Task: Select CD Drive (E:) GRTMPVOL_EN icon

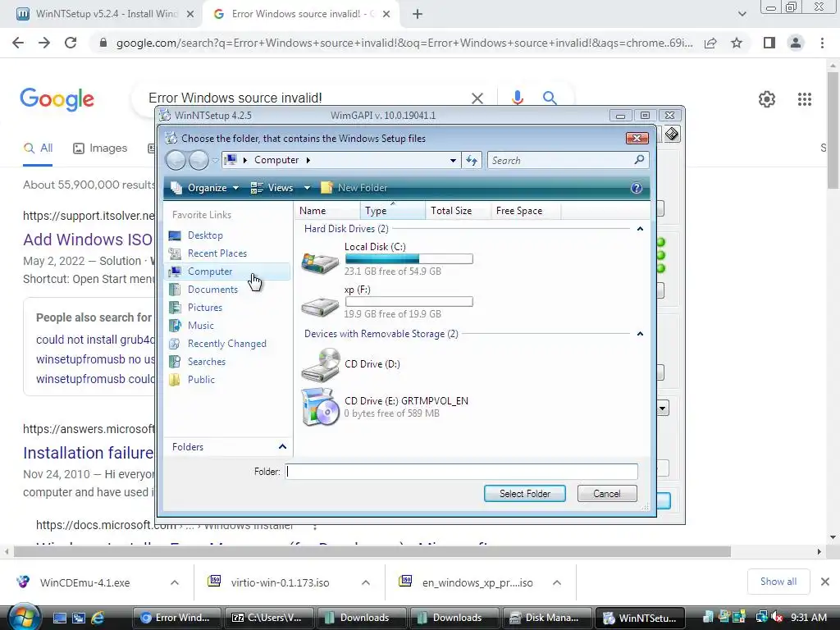Action: (321, 407)
